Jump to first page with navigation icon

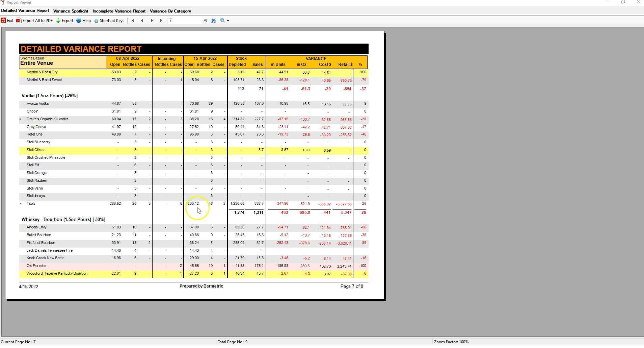point(132,20)
